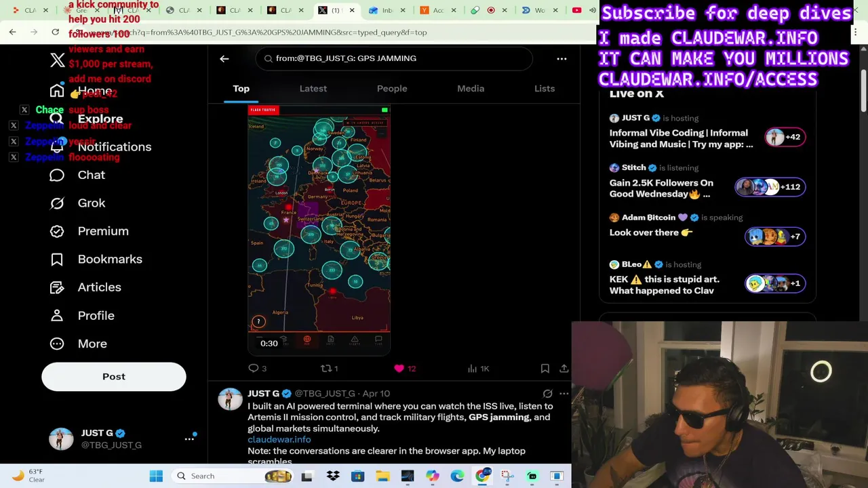The image size is (868, 488).
Task: Unlike the post with 12 likes
Action: pyautogui.click(x=405, y=369)
